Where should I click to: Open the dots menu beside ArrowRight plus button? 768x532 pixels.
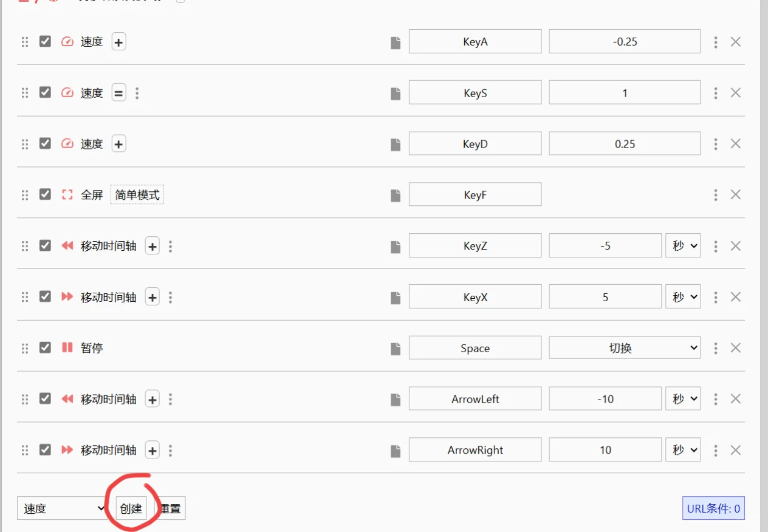click(x=171, y=450)
